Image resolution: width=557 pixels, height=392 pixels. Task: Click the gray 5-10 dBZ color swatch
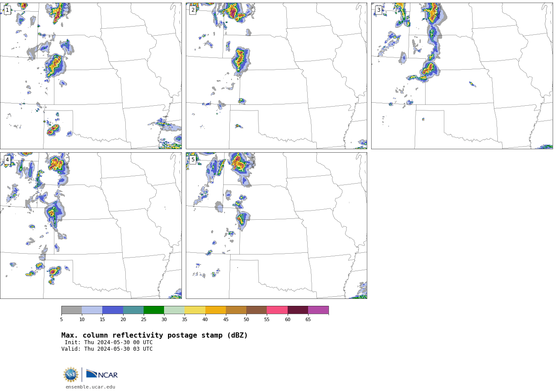point(71,310)
